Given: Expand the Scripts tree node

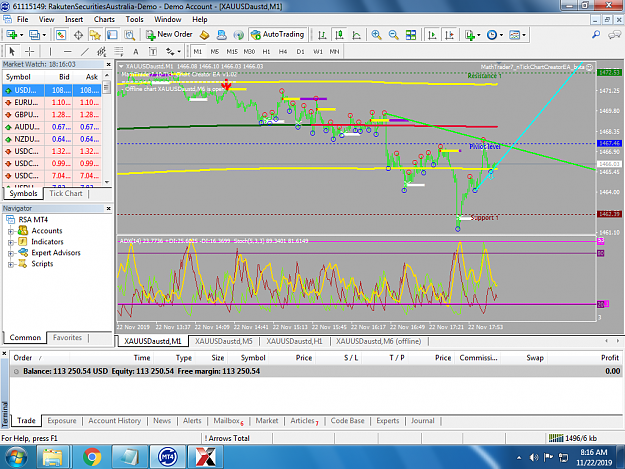Looking at the screenshot, I should [x=11, y=264].
